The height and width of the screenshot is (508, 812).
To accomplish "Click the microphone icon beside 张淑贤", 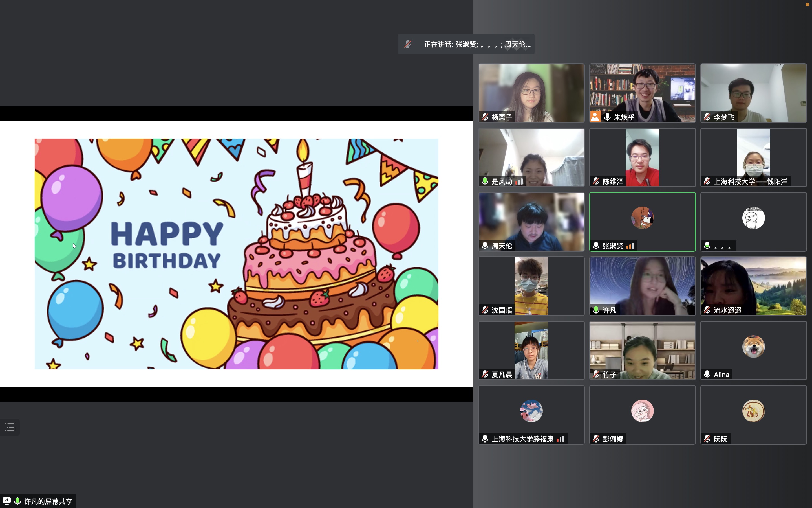I will 596,246.
